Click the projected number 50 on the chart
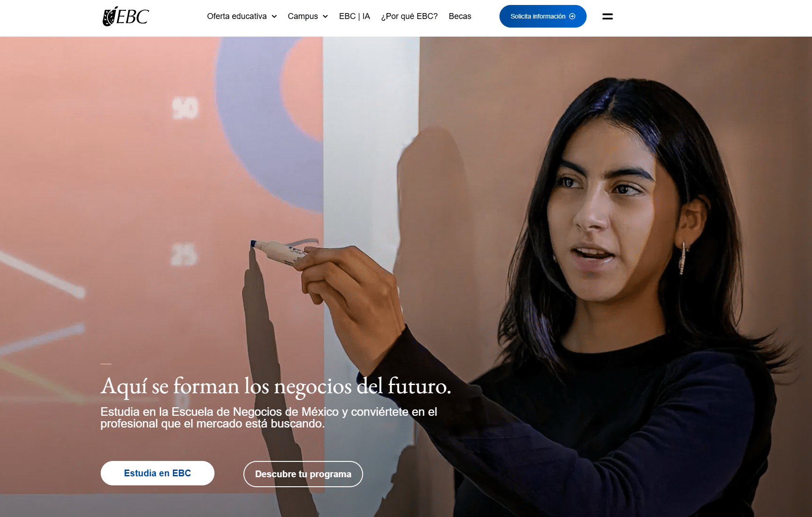Image resolution: width=812 pixels, height=517 pixels. point(185,108)
